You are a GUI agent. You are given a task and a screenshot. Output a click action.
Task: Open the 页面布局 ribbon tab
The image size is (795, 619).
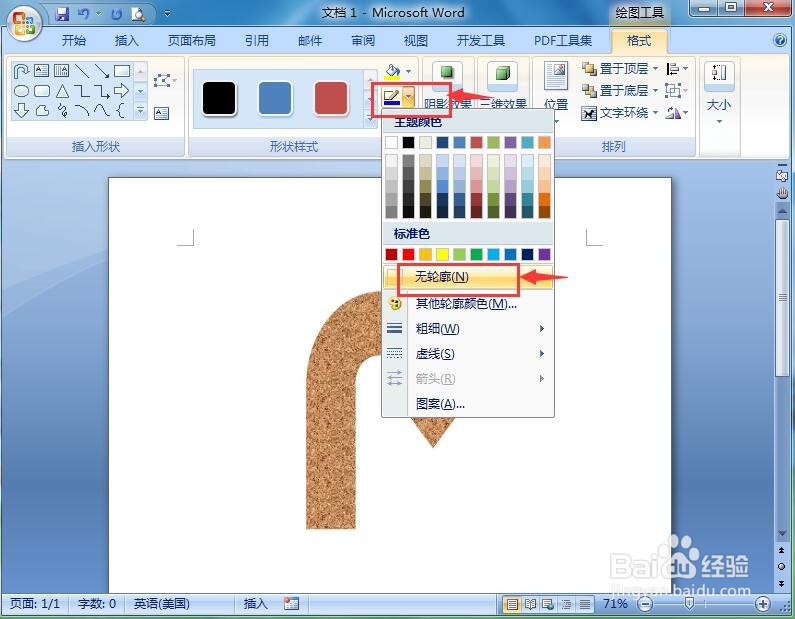(192, 41)
